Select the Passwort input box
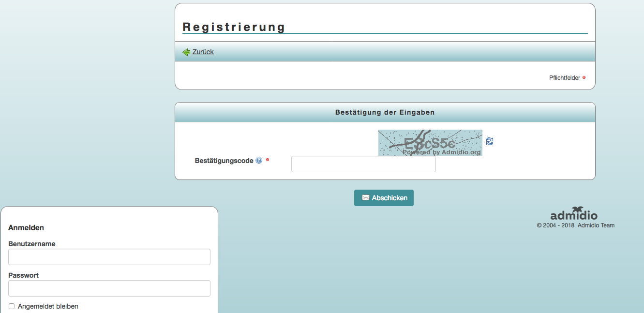644x313 pixels. pos(109,288)
